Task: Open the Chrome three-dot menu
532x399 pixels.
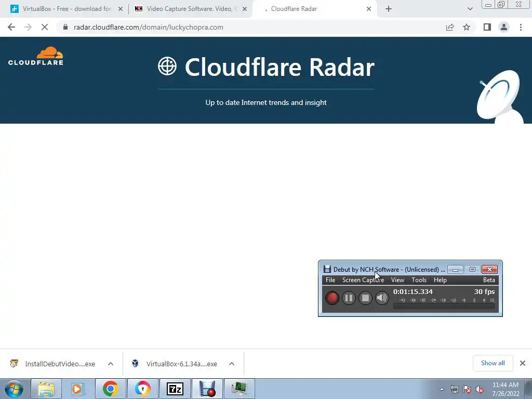Action: click(x=521, y=27)
